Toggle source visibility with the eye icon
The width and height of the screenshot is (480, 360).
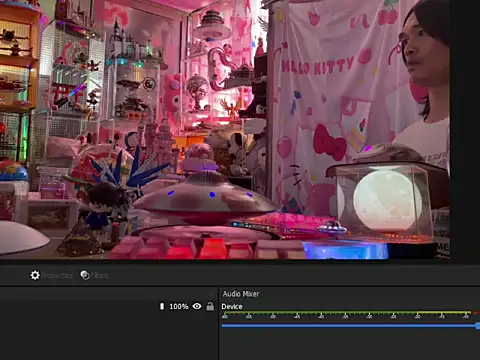[197, 306]
